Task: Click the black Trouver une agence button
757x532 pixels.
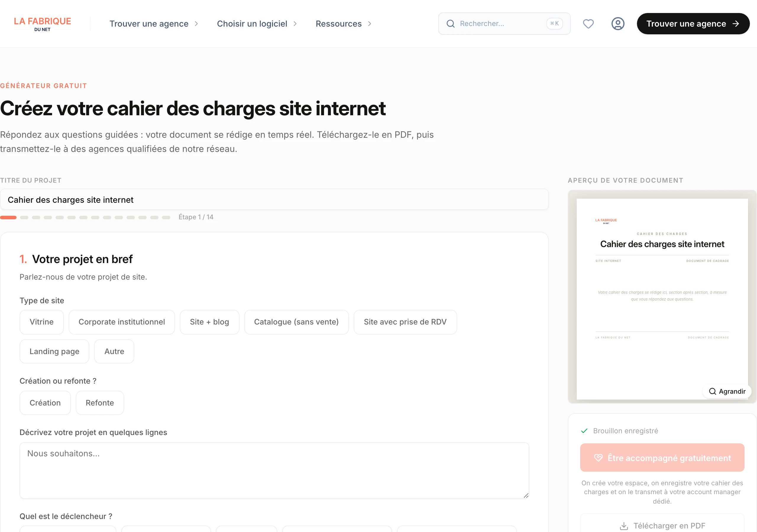Action: click(693, 24)
